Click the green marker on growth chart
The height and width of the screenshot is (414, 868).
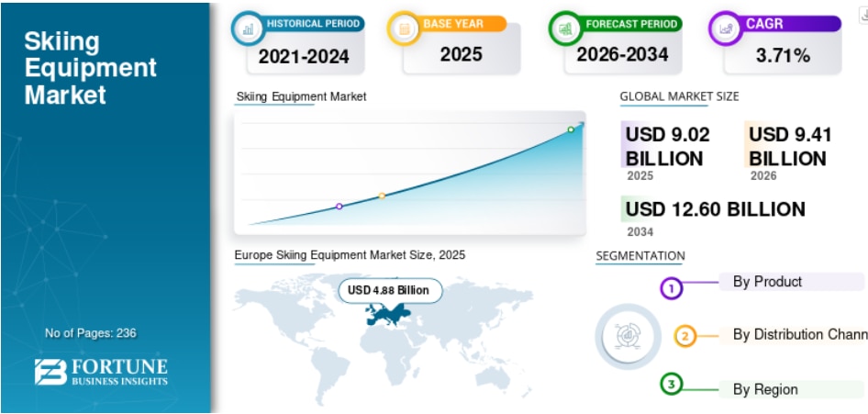[x=571, y=129]
